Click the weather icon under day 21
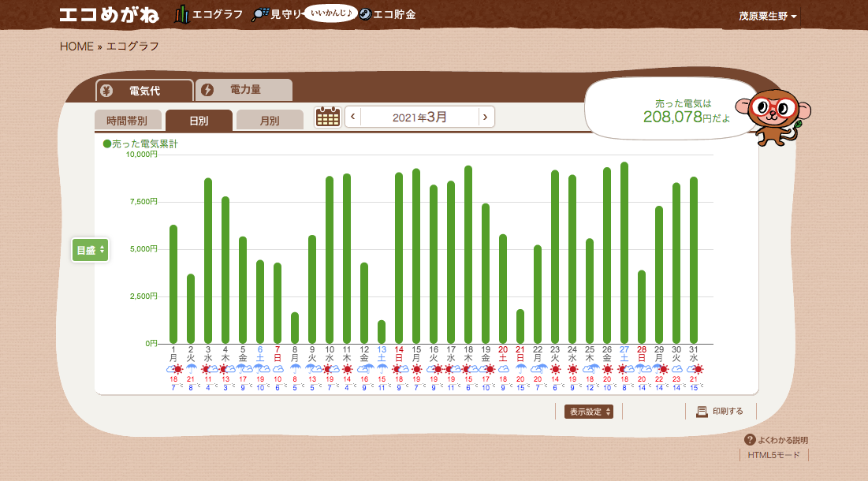 520,369
